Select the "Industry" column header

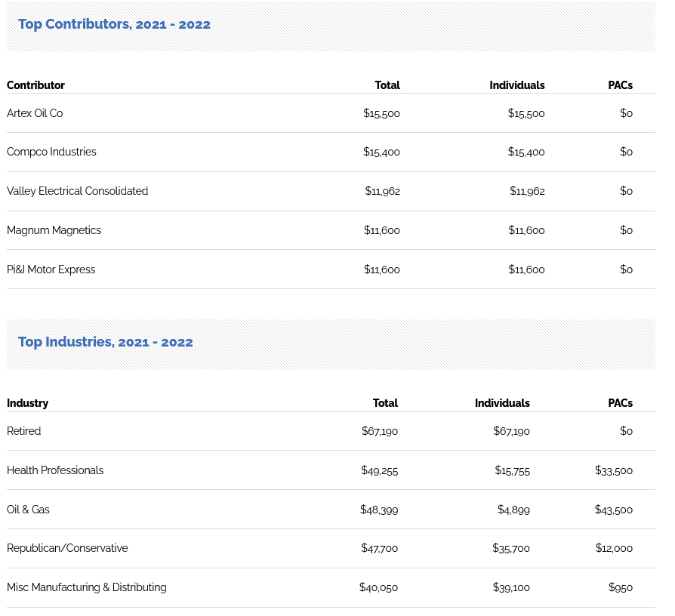pyautogui.click(x=27, y=403)
